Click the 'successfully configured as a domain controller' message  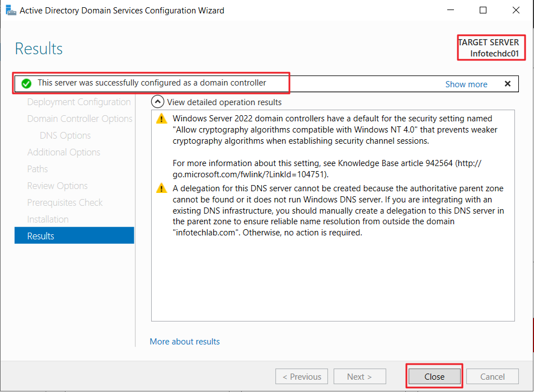pos(152,83)
